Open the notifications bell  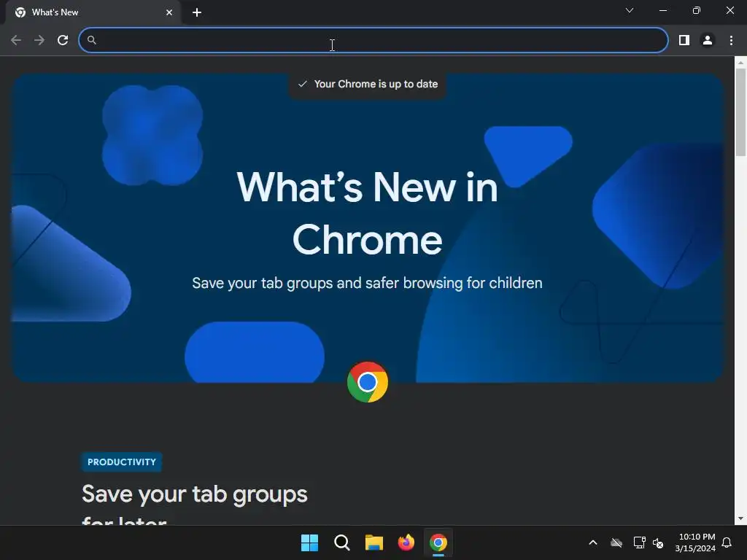727,542
